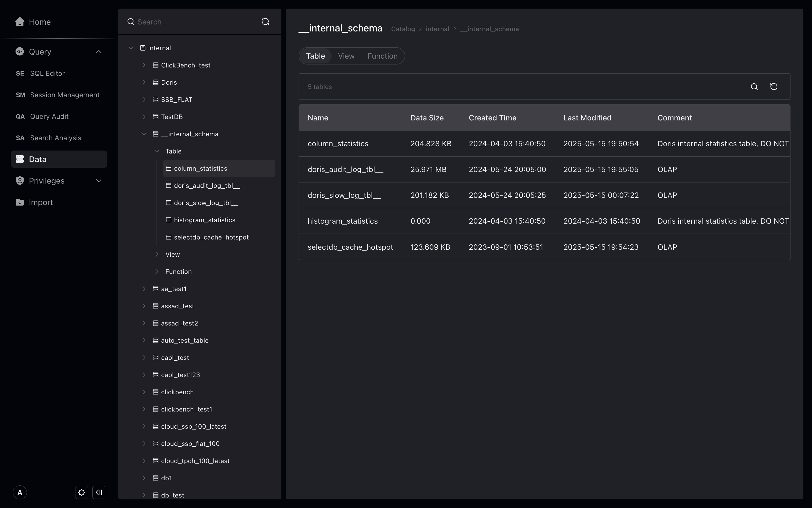Select doris_slow_log_tbl__ in the tree
Screen dimensions: 812x508
tap(206, 203)
